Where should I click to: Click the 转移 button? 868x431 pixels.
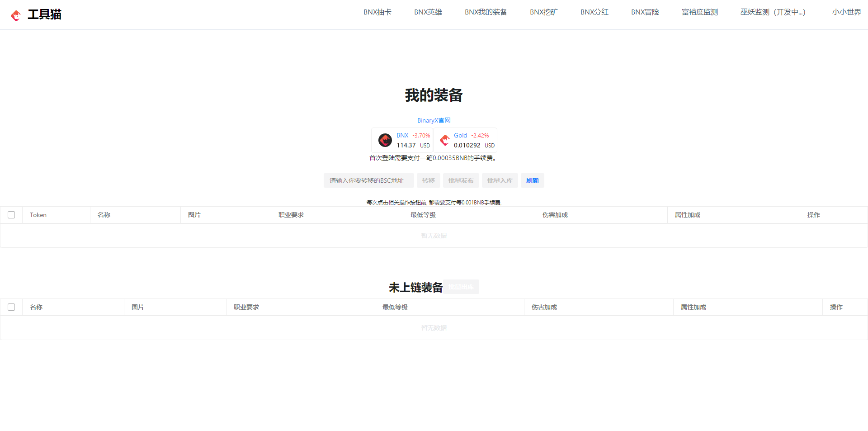pos(429,180)
